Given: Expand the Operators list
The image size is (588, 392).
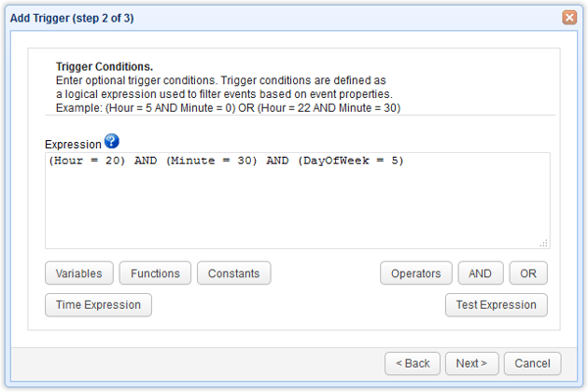Looking at the screenshot, I should [416, 273].
